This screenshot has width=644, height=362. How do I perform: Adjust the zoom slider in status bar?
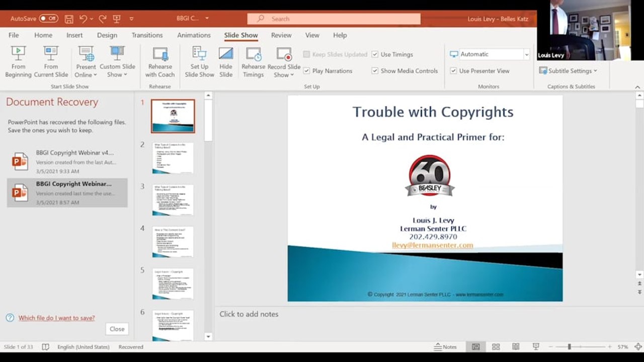(569, 347)
